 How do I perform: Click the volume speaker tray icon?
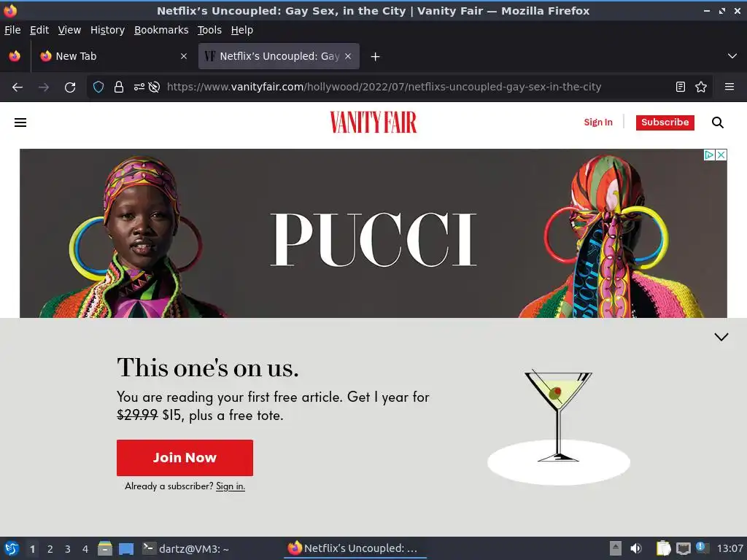tap(636, 548)
